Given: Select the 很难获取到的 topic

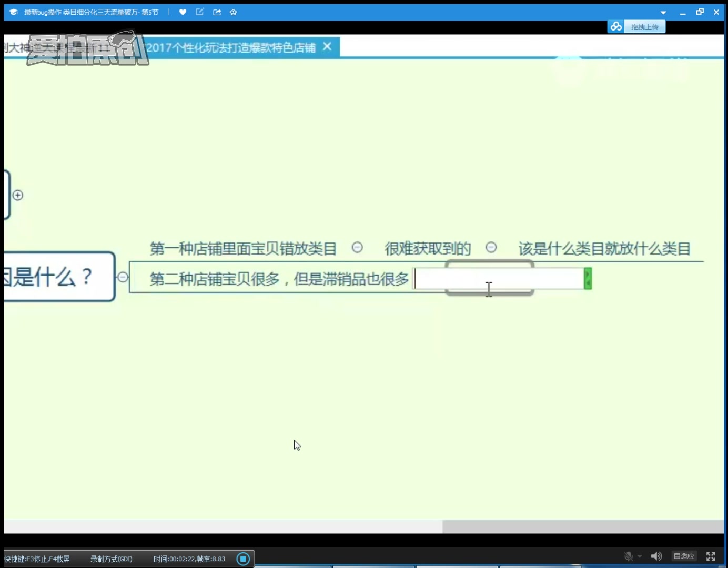Looking at the screenshot, I should (428, 248).
